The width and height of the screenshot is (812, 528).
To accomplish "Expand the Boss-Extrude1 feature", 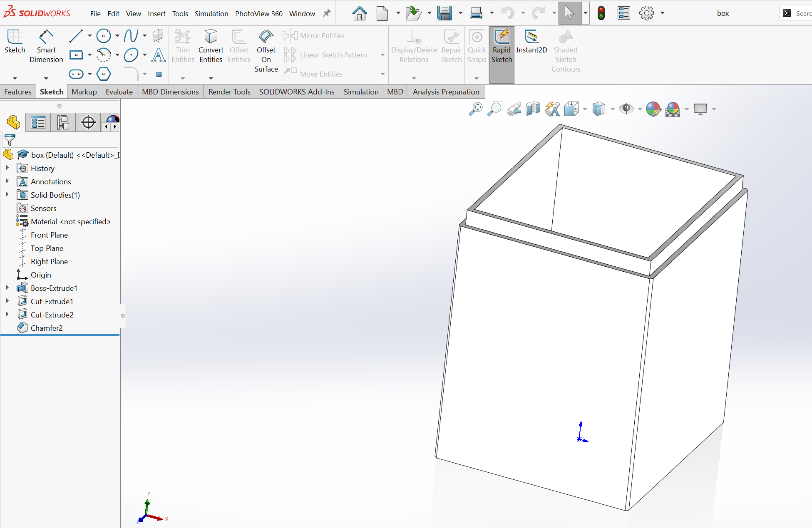I will pos(7,288).
